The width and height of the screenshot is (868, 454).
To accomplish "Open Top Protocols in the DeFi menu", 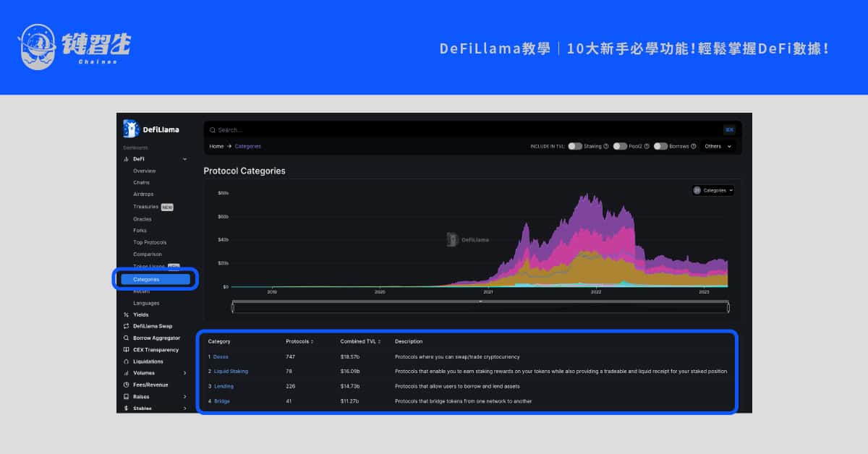I will 150,242.
